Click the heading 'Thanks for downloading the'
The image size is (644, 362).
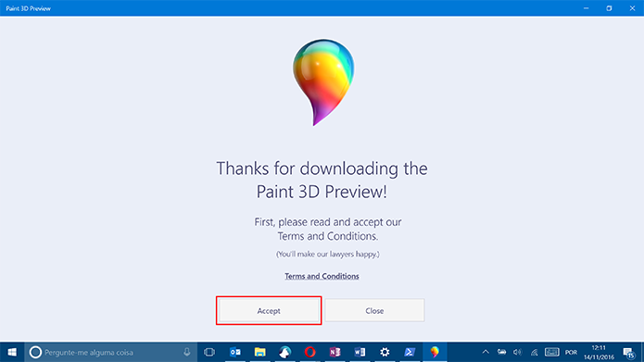click(322, 169)
